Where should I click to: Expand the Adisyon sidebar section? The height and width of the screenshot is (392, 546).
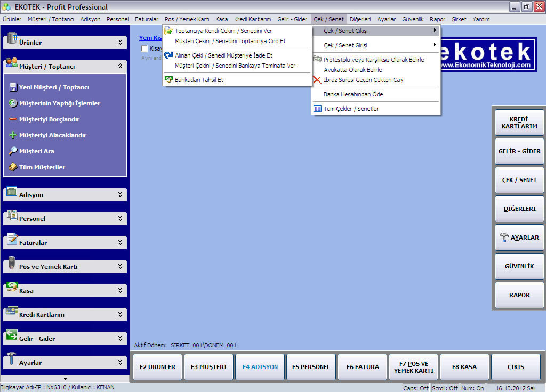click(x=120, y=194)
